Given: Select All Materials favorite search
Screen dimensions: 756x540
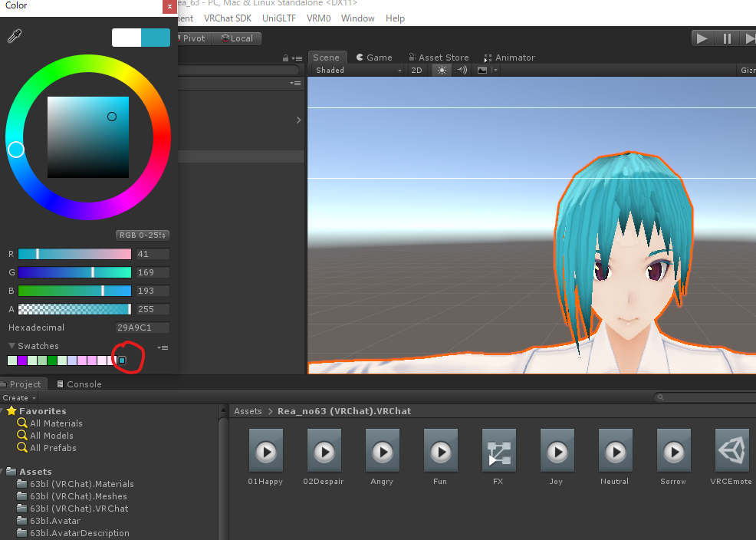Looking at the screenshot, I should click(x=50, y=423).
